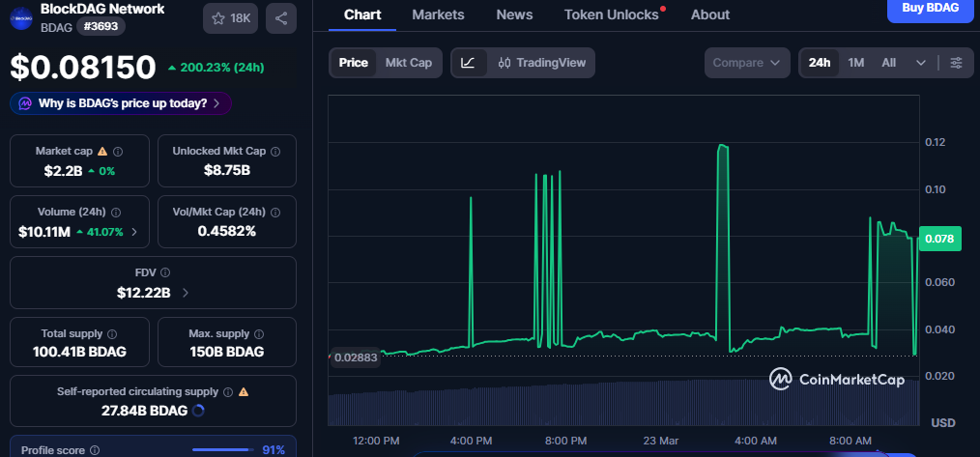Switch to TradingView chart mode

pos(542,63)
